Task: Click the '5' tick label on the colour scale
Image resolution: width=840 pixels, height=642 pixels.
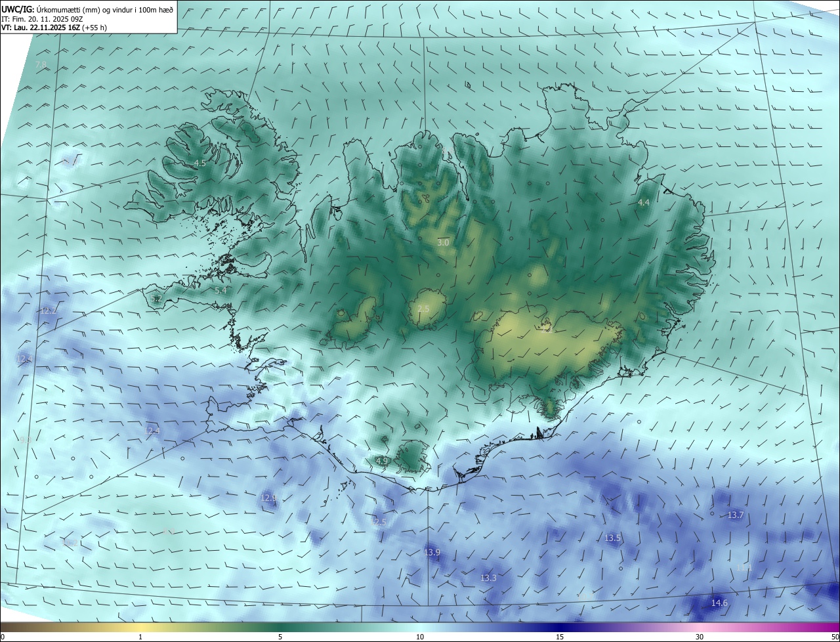Action: click(x=280, y=637)
